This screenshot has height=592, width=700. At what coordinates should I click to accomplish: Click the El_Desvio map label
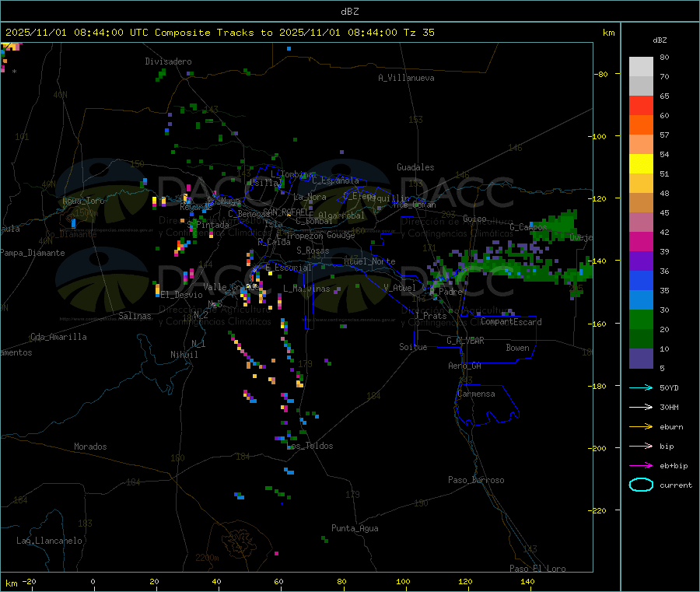click(x=181, y=295)
